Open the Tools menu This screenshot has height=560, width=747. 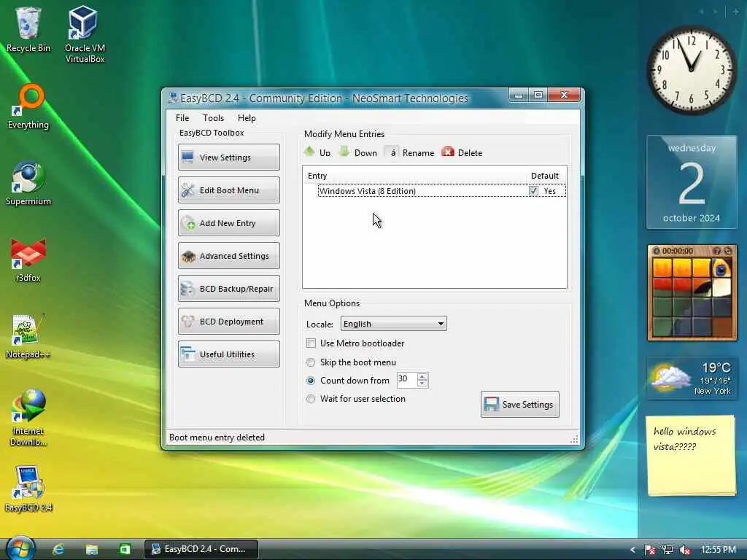[213, 117]
